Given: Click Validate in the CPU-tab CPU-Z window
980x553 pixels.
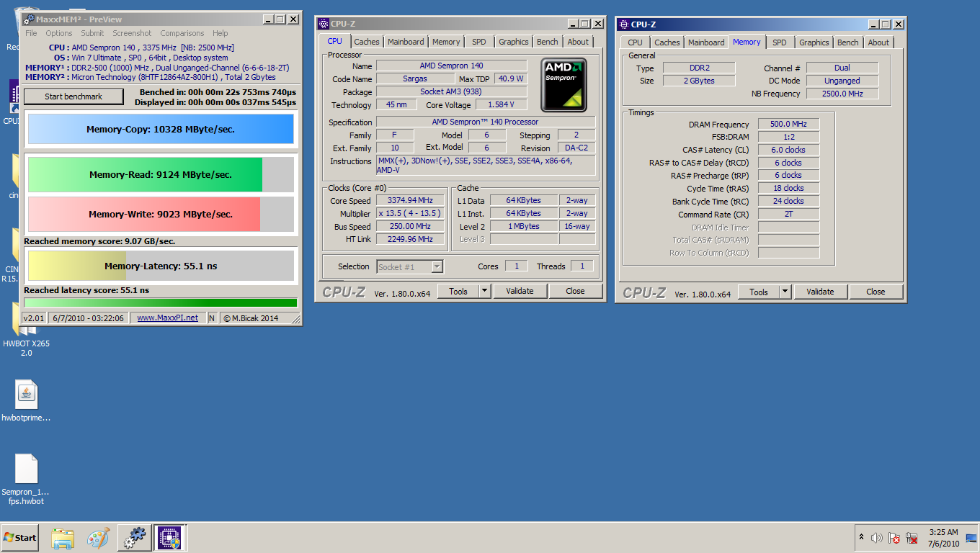Looking at the screenshot, I should tap(520, 292).
